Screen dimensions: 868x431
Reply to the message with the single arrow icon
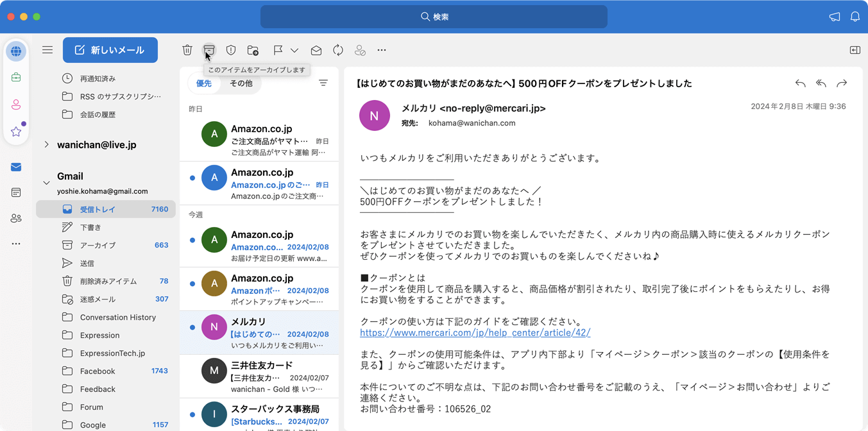800,83
